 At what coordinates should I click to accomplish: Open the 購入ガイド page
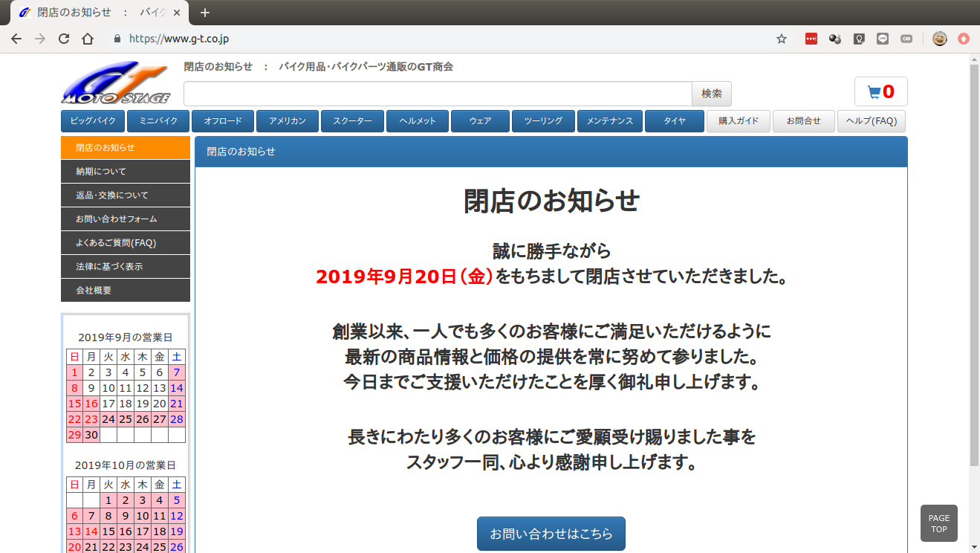[x=738, y=121]
